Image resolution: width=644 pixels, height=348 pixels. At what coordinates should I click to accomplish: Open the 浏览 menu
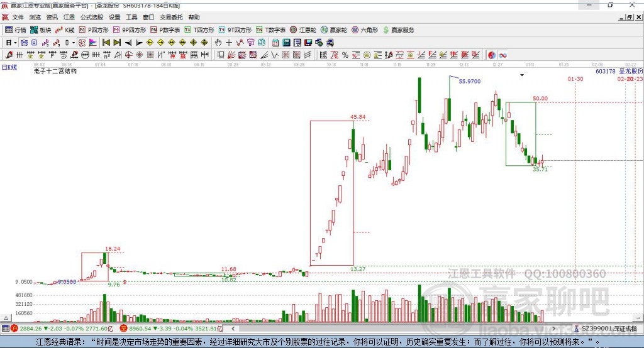35,17
